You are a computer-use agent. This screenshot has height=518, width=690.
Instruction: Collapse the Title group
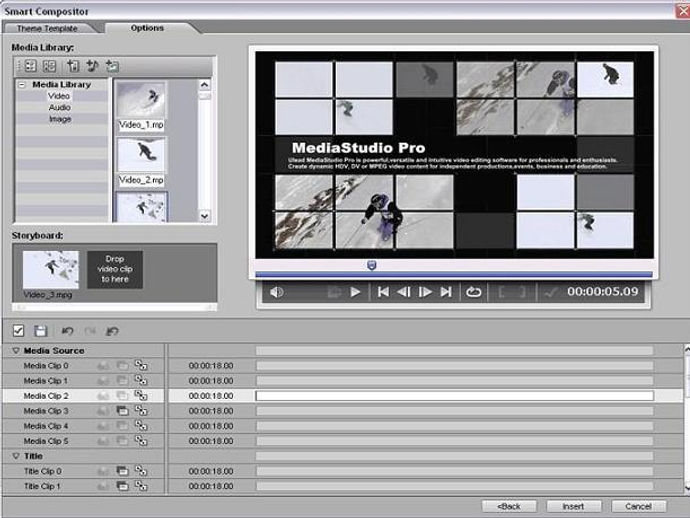[16, 456]
